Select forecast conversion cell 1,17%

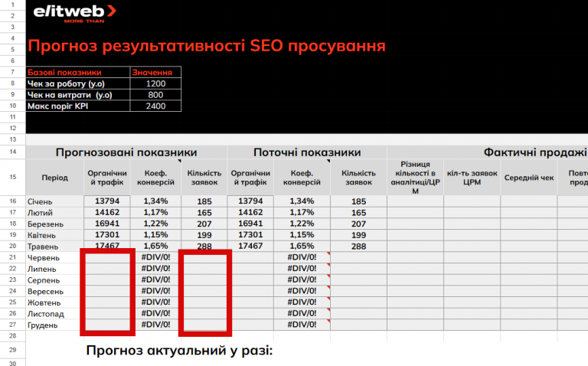pos(155,212)
